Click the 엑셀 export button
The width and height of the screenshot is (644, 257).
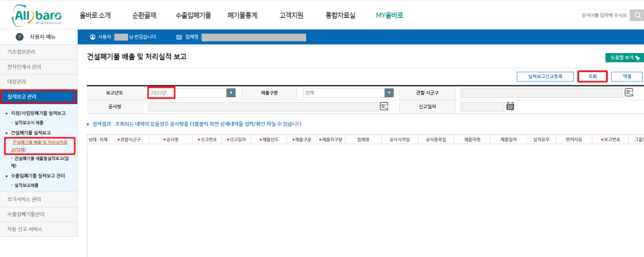626,76
